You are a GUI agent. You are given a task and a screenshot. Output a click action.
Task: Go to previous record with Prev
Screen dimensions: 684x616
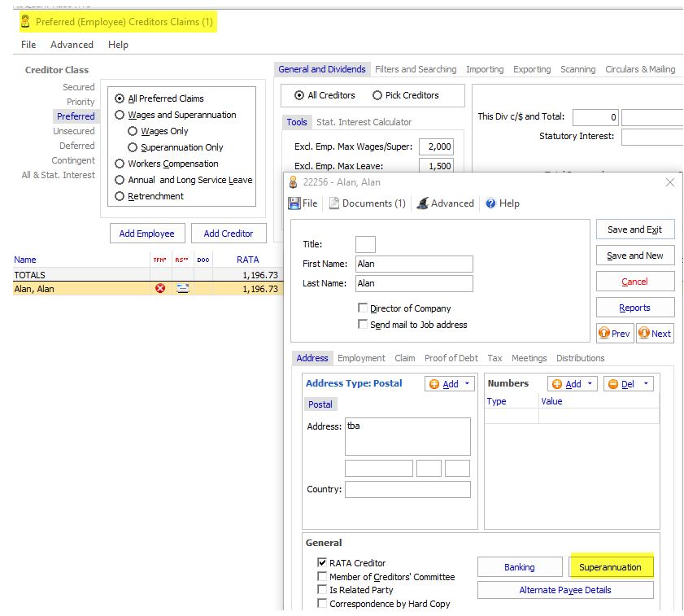(x=614, y=334)
